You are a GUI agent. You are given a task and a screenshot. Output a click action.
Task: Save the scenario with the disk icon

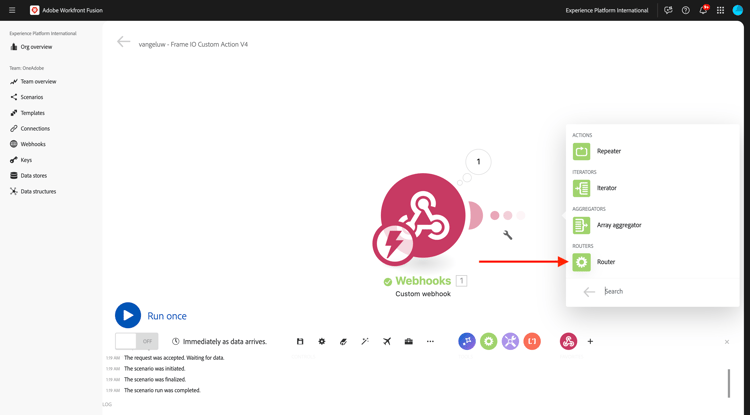pyautogui.click(x=300, y=341)
